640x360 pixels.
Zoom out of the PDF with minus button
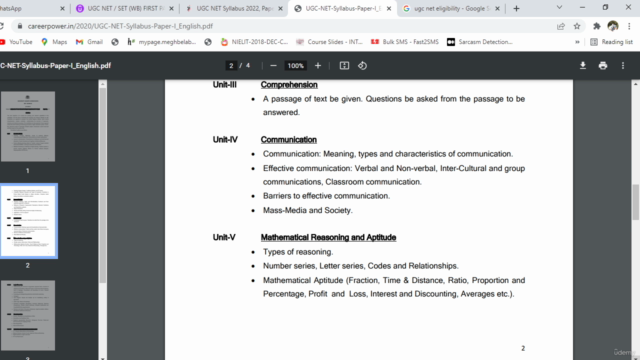(273, 66)
